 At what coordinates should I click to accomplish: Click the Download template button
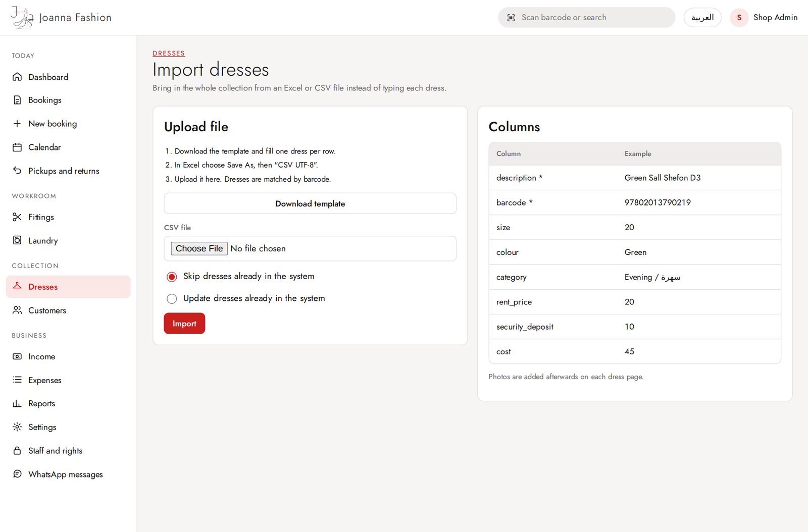pos(310,203)
